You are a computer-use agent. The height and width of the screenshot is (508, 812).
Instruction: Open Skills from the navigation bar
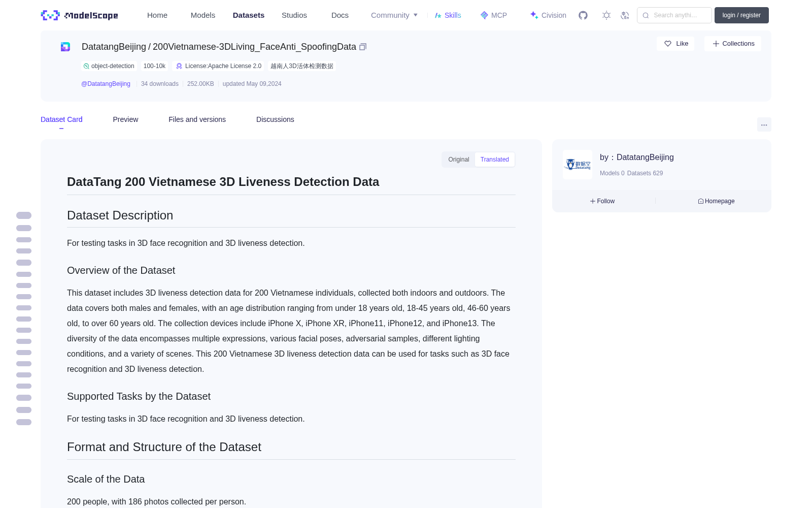coord(448,15)
